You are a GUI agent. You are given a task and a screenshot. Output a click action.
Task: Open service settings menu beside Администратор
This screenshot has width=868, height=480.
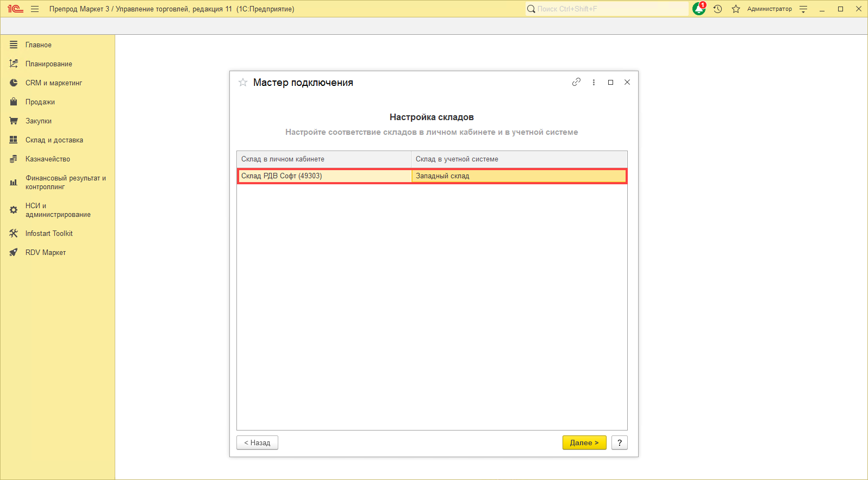(803, 9)
